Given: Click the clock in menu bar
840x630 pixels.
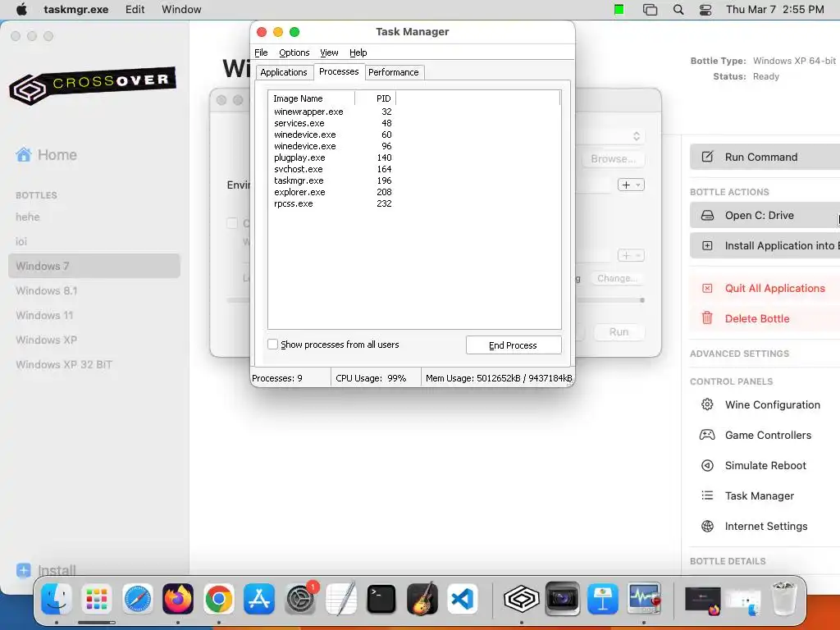Looking at the screenshot, I should pos(774,9).
